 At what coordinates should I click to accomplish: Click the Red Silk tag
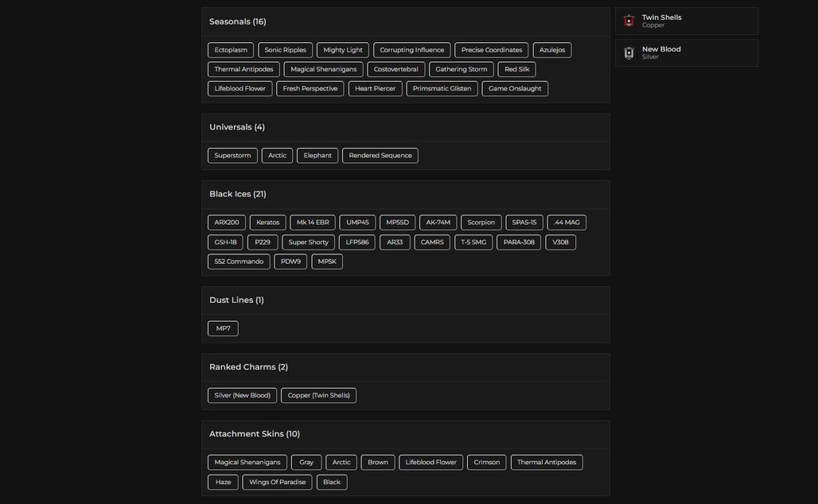point(516,69)
